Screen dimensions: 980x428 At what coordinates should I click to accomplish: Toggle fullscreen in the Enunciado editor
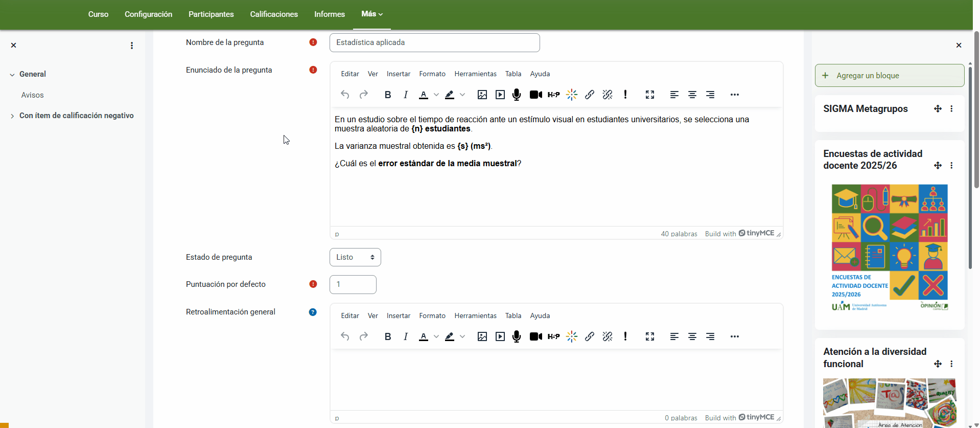[650, 95]
